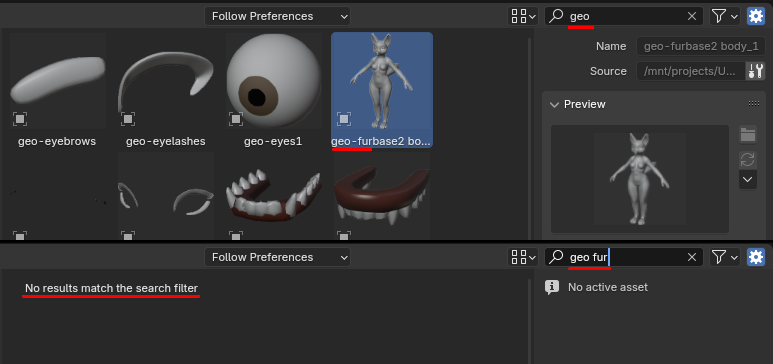This screenshot has height=364, width=773.
Task: Collapse the Preview panel
Action: (555, 105)
